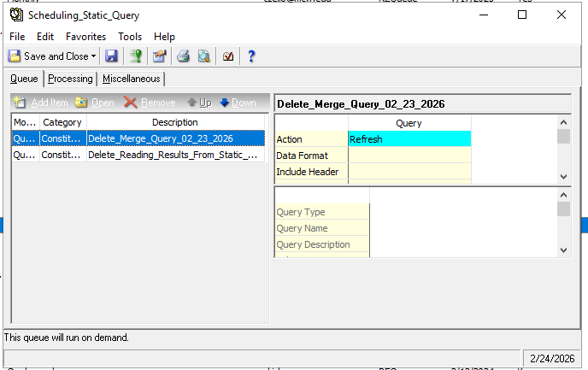
Task: Click the Open folder button
Action: coord(95,103)
